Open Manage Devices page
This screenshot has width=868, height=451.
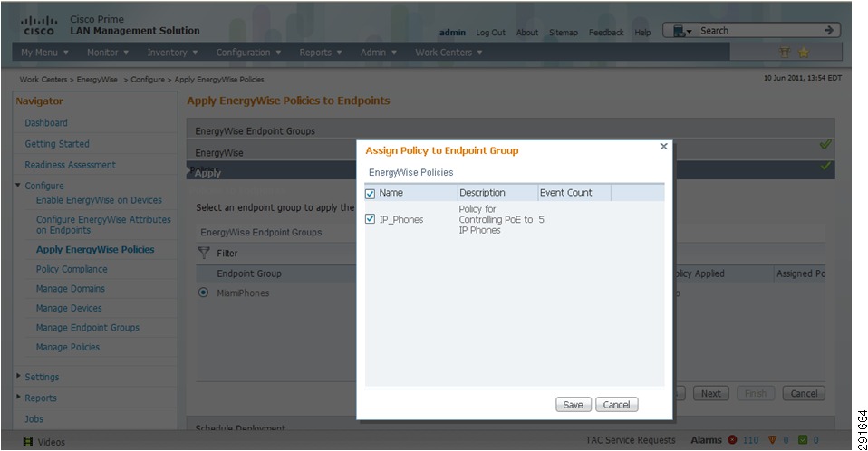coord(69,308)
